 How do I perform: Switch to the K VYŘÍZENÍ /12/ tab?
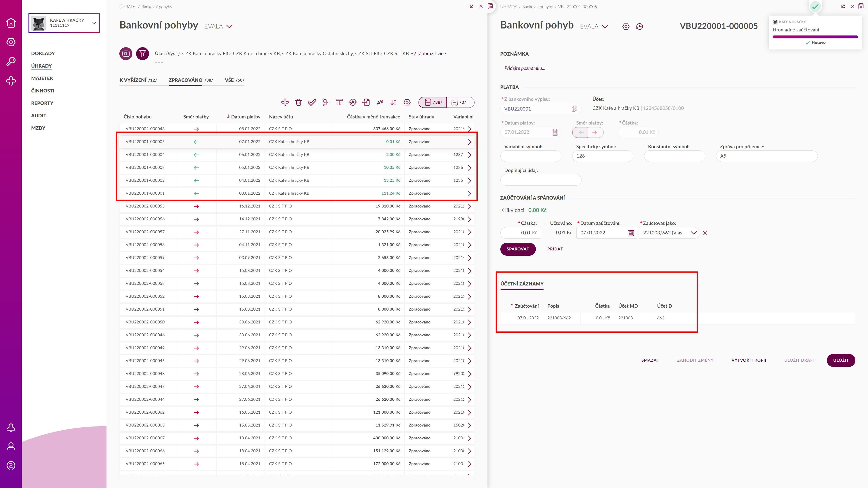coord(138,80)
